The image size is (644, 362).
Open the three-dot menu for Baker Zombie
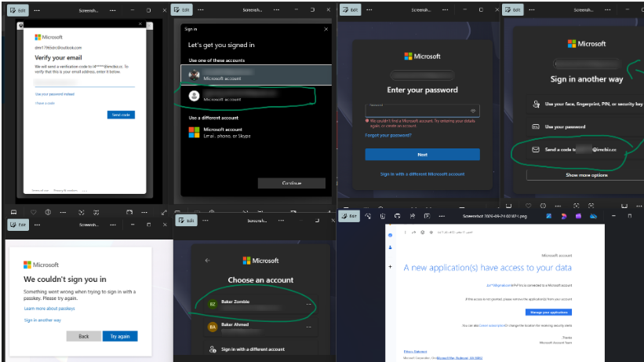308,304
